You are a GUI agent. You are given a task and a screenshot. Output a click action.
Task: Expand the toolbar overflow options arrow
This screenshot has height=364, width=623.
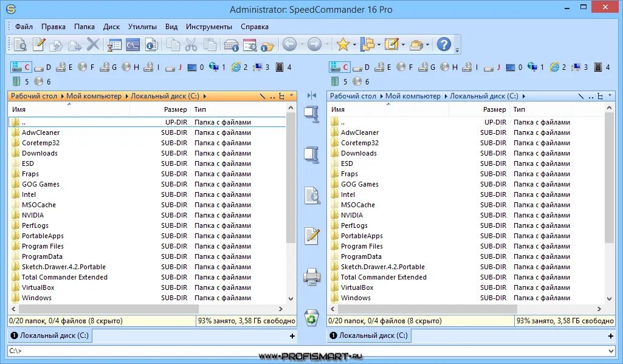[x=457, y=50]
